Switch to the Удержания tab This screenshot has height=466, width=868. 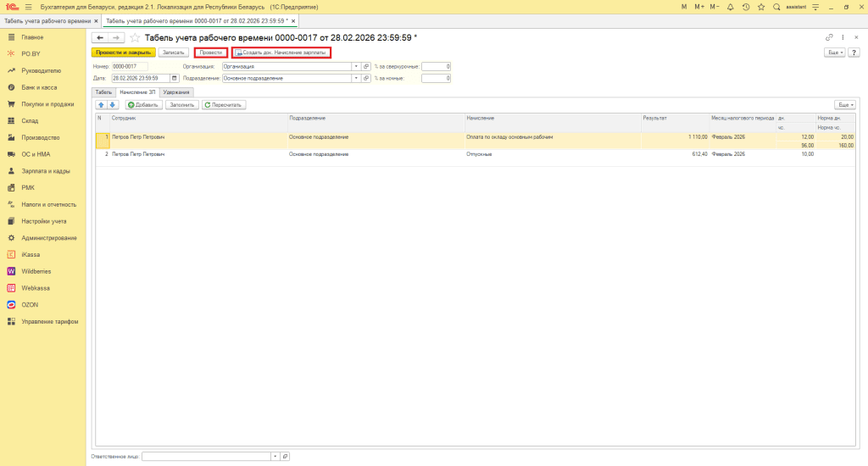pos(176,92)
